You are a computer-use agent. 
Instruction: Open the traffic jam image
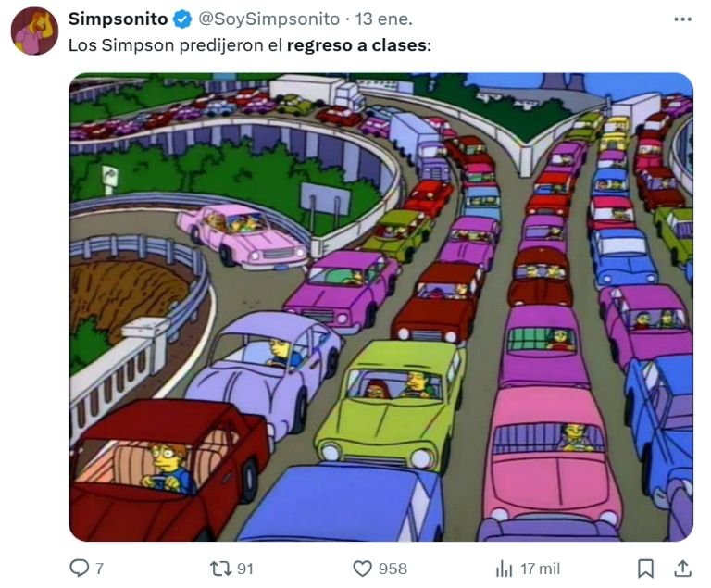380,307
